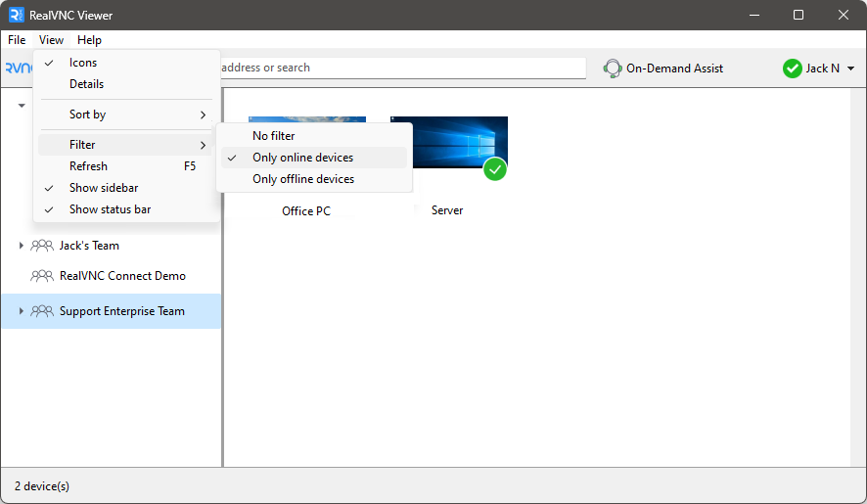Click the Office PC label
The height and width of the screenshot is (504, 867).
[306, 211]
